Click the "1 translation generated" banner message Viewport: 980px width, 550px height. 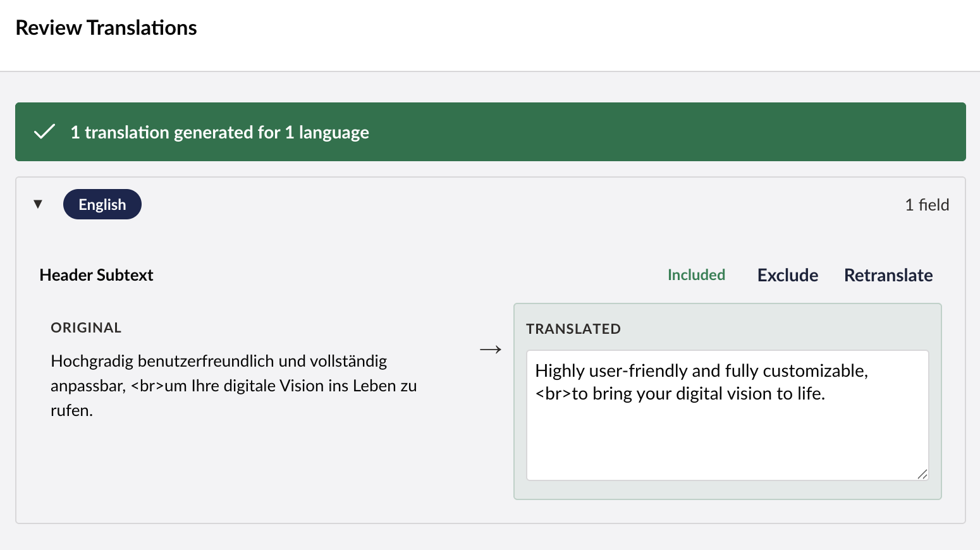219,132
